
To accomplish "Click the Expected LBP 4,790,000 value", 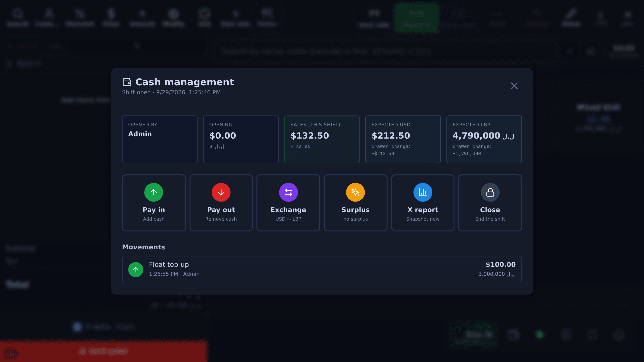I will [x=483, y=136].
